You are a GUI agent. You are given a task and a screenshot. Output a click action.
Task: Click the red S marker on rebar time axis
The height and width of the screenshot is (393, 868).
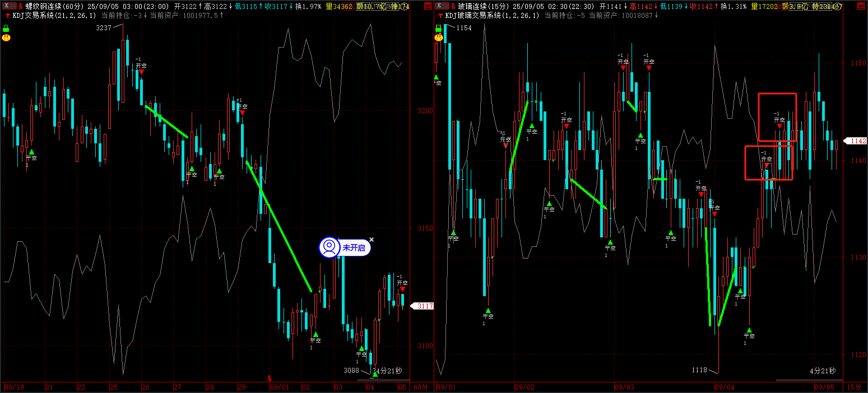coord(270,379)
